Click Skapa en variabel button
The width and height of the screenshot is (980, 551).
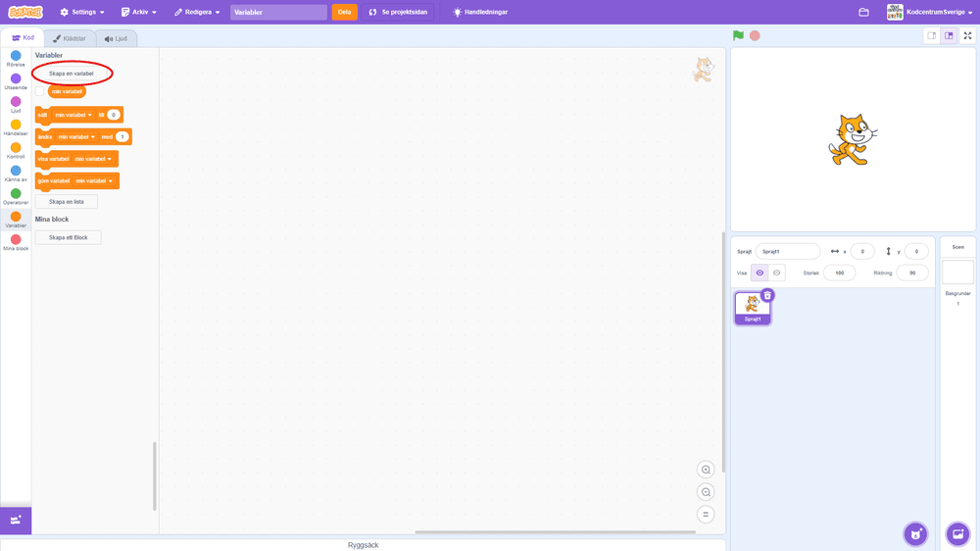tap(72, 74)
